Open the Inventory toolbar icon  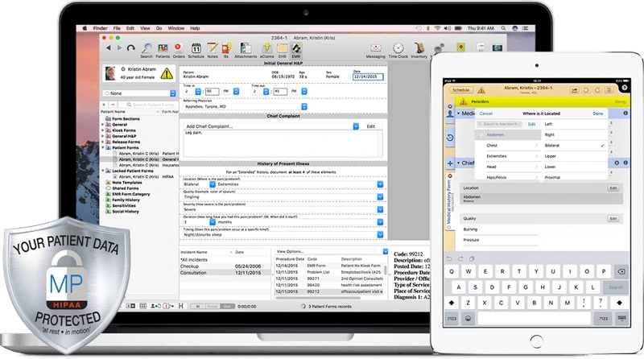point(419,50)
